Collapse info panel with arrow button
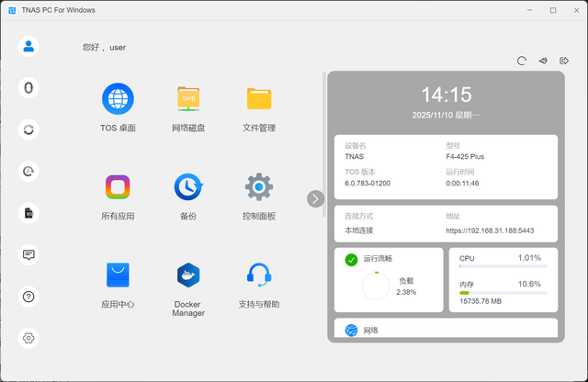The width and height of the screenshot is (588, 382). tap(315, 198)
